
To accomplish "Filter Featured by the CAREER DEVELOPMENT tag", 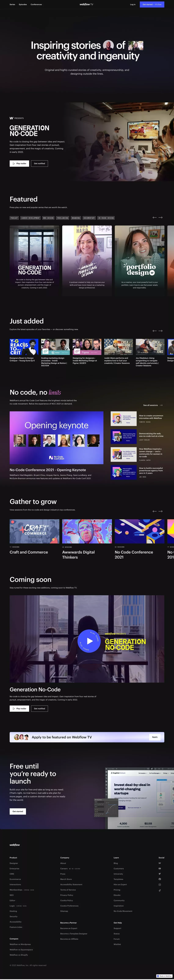I will point(30,218).
